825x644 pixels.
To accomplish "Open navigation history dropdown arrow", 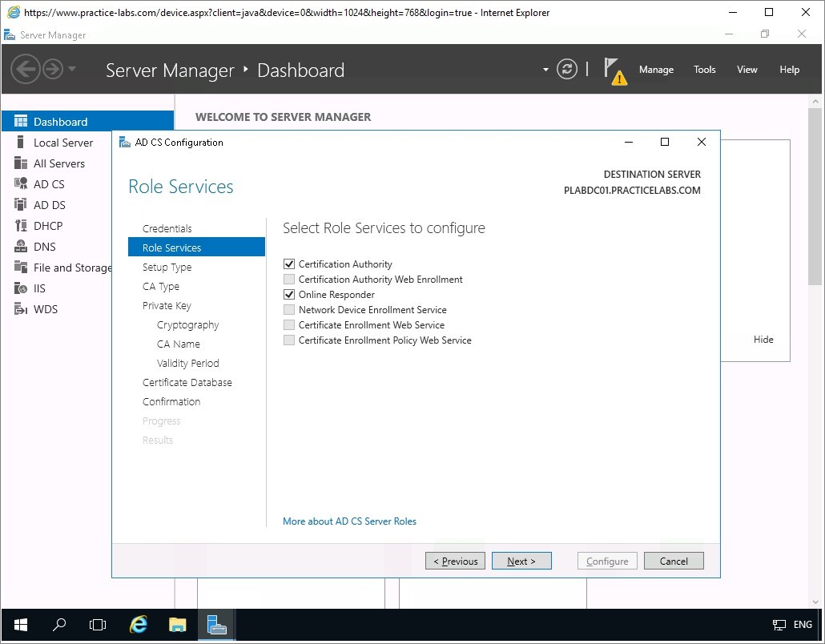I will coord(72,69).
